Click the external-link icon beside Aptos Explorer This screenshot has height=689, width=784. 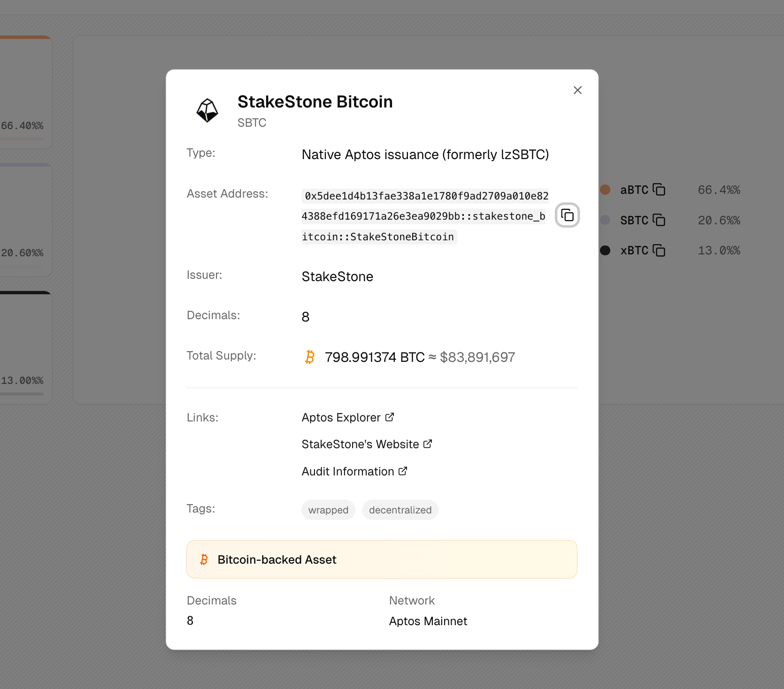click(x=390, y=417)
